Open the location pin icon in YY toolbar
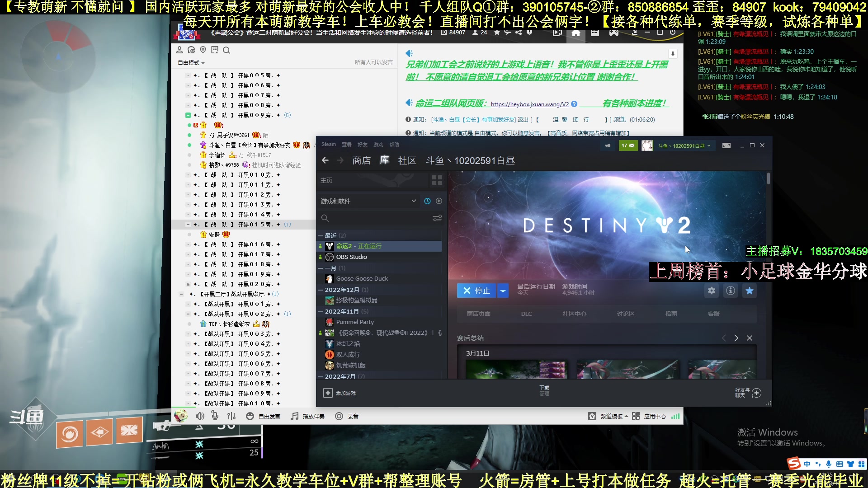This screenshot has height=488, width=868. (203, 50)
